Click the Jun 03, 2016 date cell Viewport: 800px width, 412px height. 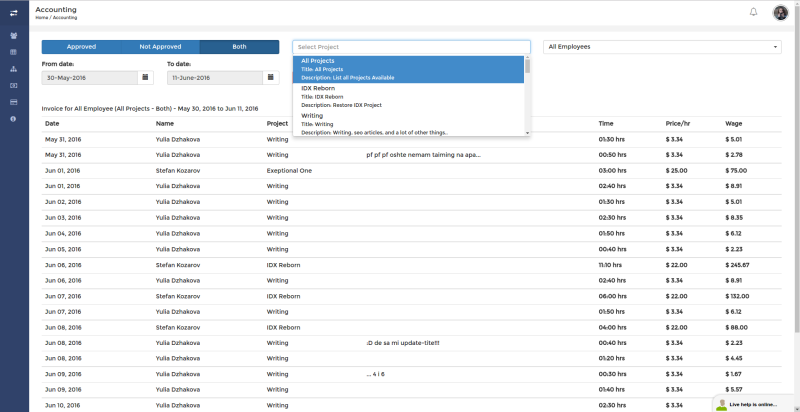[63, 218]
